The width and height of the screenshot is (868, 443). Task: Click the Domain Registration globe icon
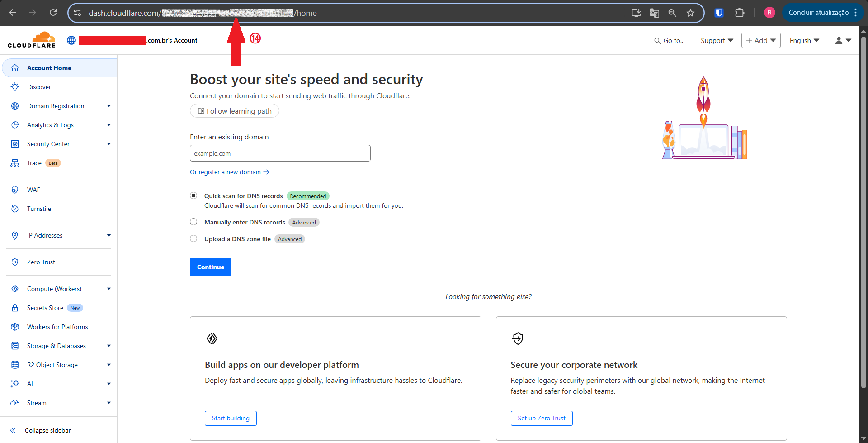click(x=15, y=106)
